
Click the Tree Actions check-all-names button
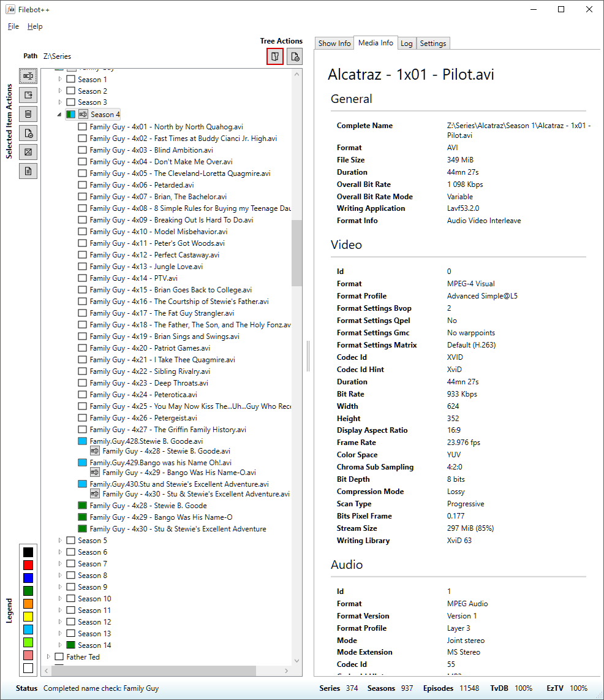pyautogui.click(x=295, y=56)
